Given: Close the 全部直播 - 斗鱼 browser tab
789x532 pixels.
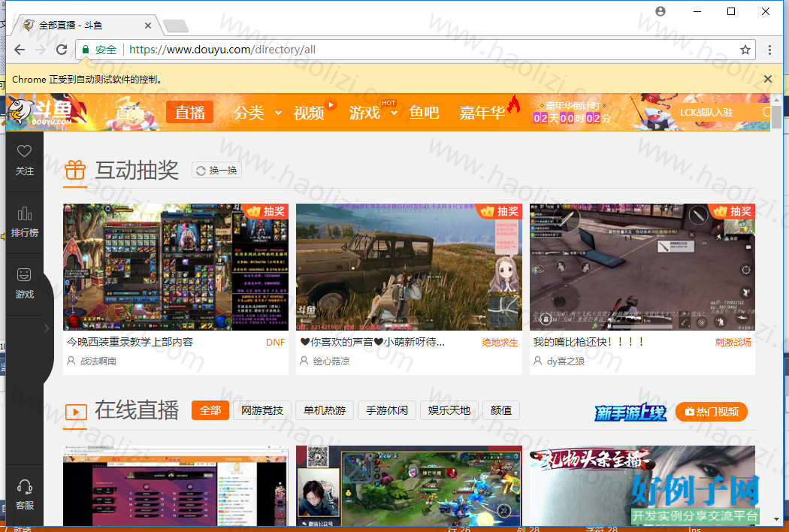Looking at the screenshot, I should coord(148,25).
